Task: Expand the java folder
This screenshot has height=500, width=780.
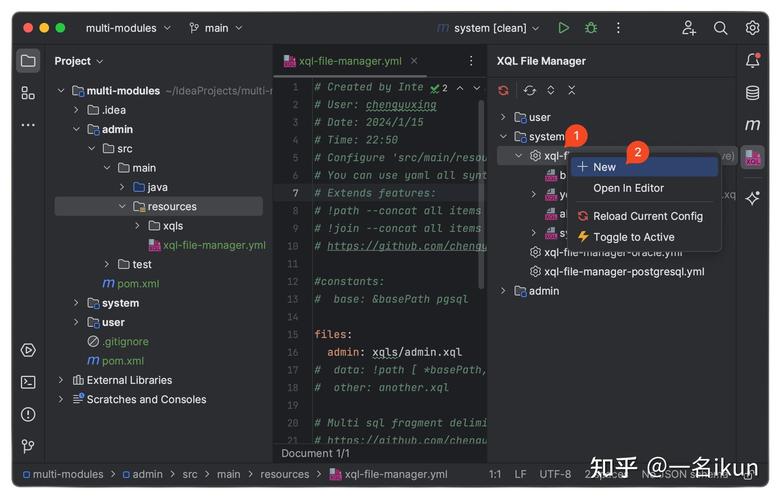Action: pyautogui.click(x=122, y=187)
